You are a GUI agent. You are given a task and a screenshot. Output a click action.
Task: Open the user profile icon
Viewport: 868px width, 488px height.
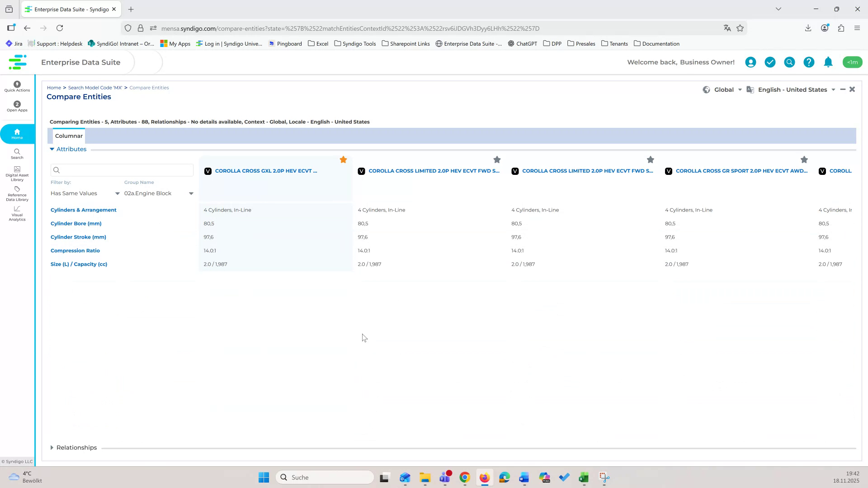[x=750, y=62]
